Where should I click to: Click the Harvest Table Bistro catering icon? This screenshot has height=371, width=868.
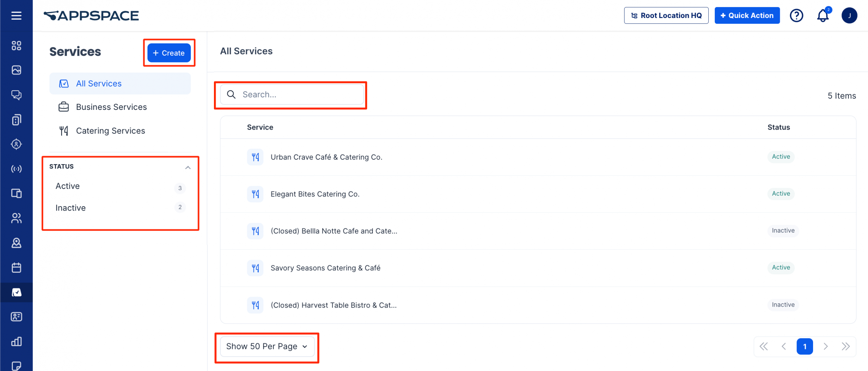(255, 305)
